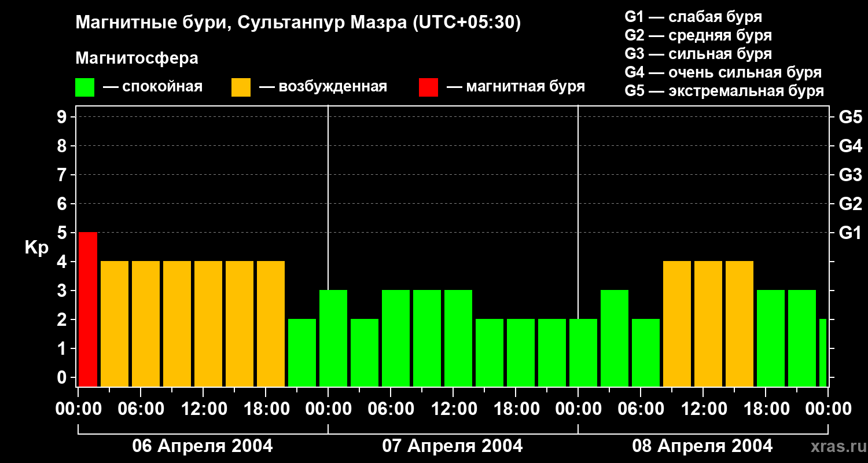Click the G2 tick label on right axis
This screenshot has height=463, width=868.
(850, 204)
